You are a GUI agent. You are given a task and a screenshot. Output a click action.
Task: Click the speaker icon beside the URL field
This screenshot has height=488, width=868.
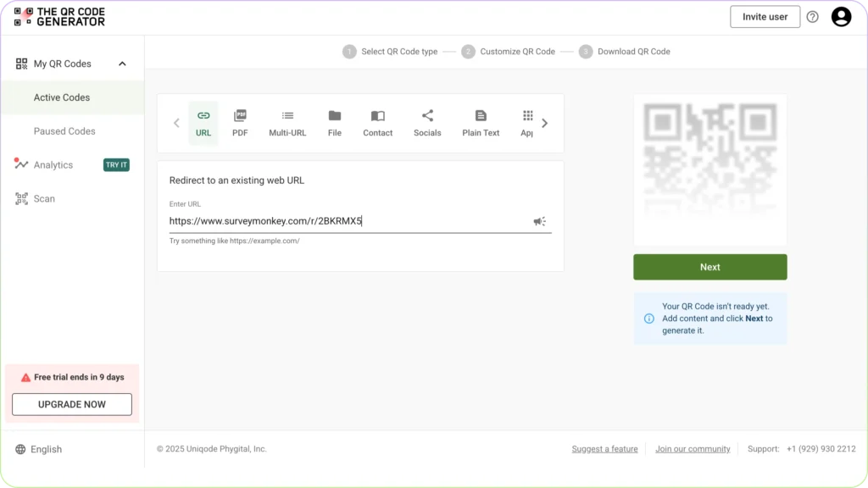[540, 221]
